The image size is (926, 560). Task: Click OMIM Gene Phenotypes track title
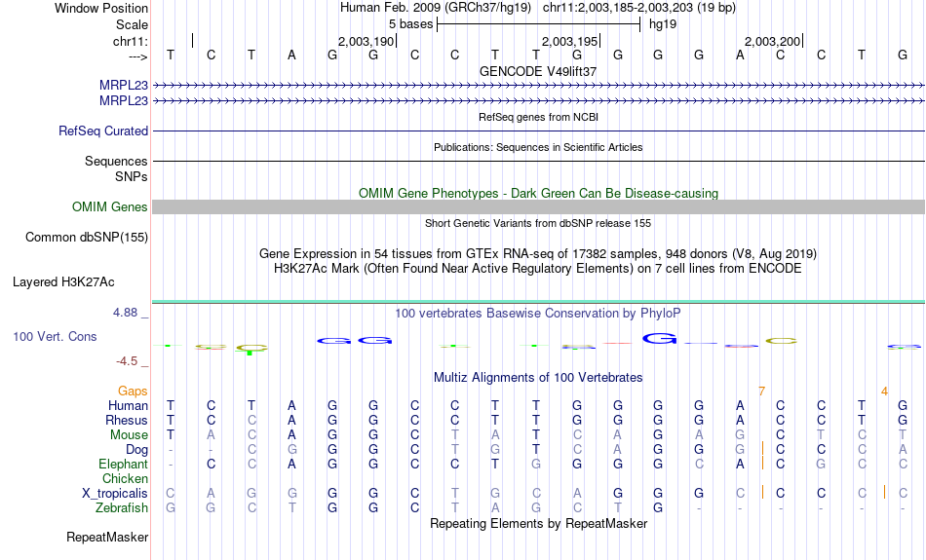[x=539, y=194]
